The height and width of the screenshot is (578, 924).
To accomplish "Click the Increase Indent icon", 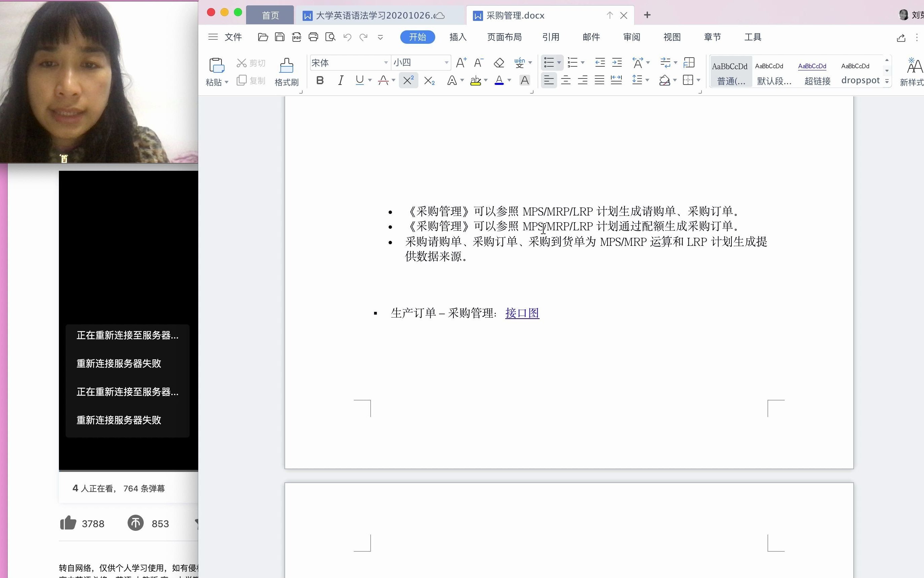I will coord(617,62).
